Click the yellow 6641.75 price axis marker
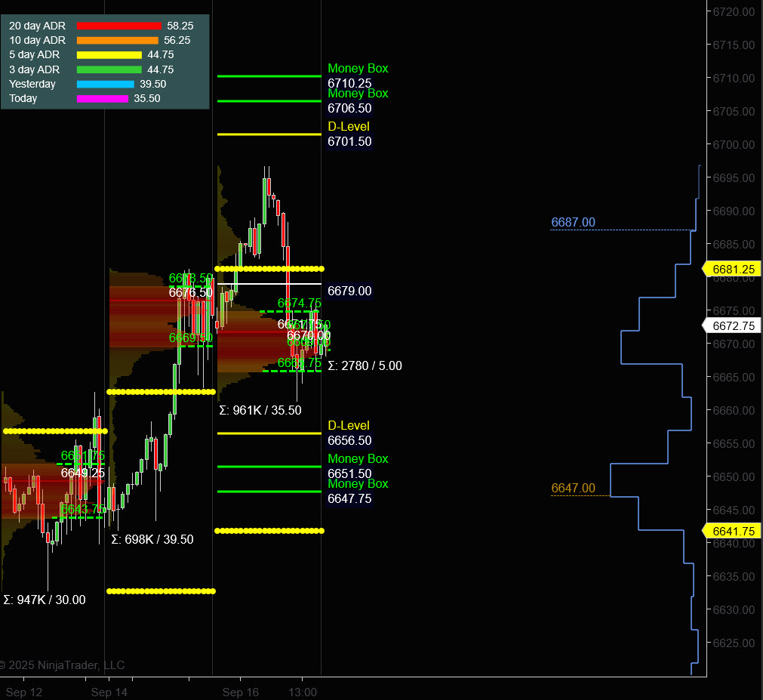The width and height of the screenshot is (763, 700). point(732,531)
